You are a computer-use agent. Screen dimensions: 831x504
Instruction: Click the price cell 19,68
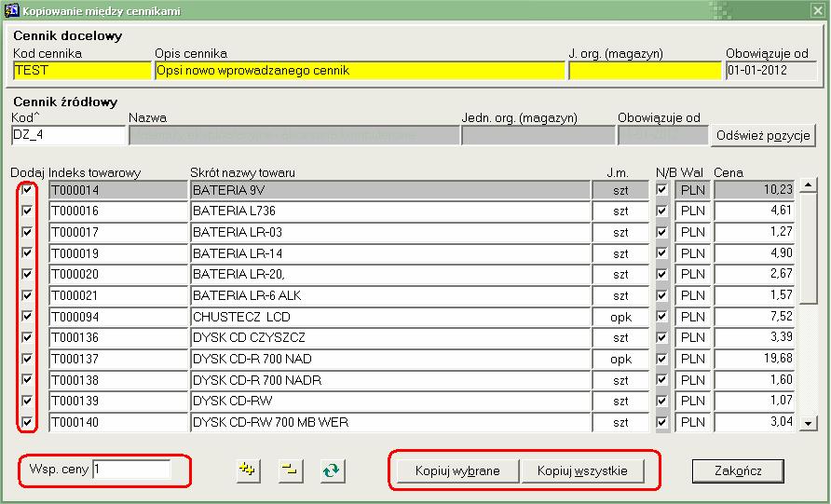755,359
